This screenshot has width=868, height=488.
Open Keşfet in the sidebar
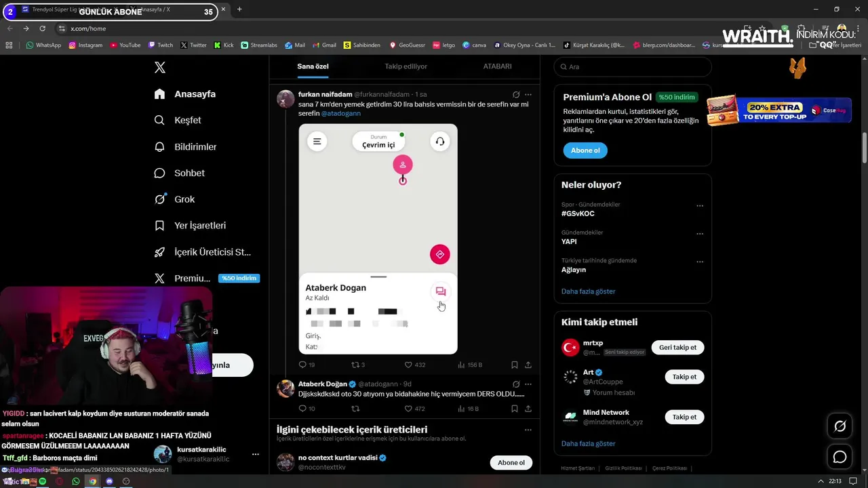point(178,120)
